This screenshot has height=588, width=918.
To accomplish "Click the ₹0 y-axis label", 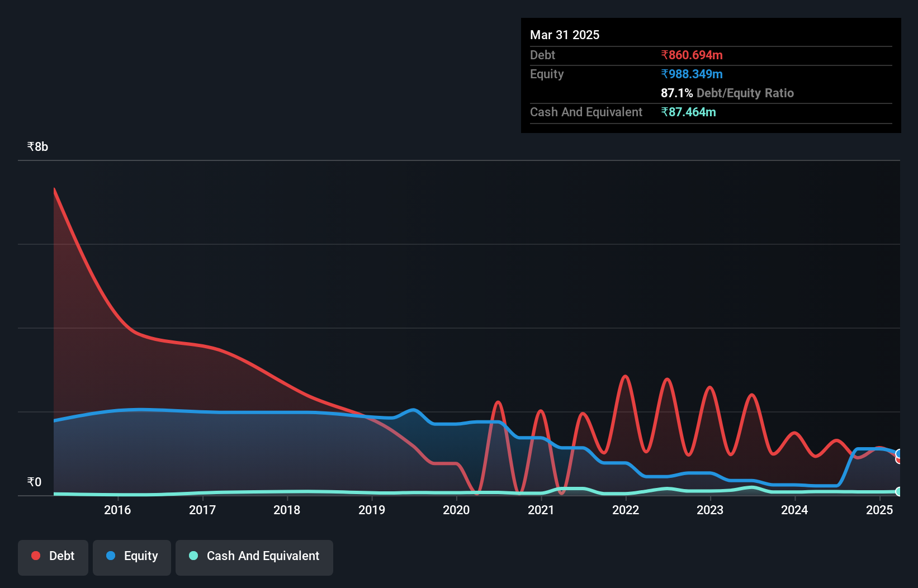I will tap(34, 482).
